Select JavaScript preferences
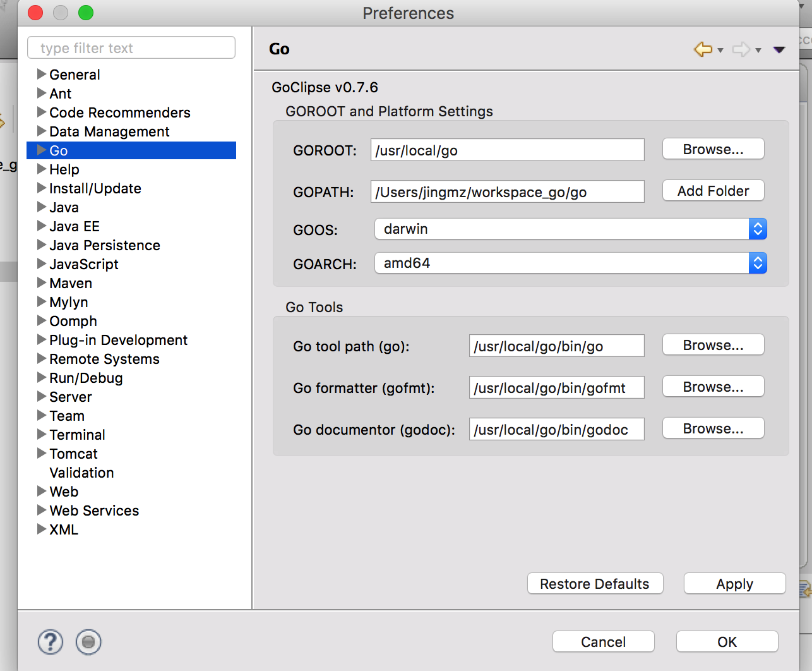812x671 pixels. 84,264
